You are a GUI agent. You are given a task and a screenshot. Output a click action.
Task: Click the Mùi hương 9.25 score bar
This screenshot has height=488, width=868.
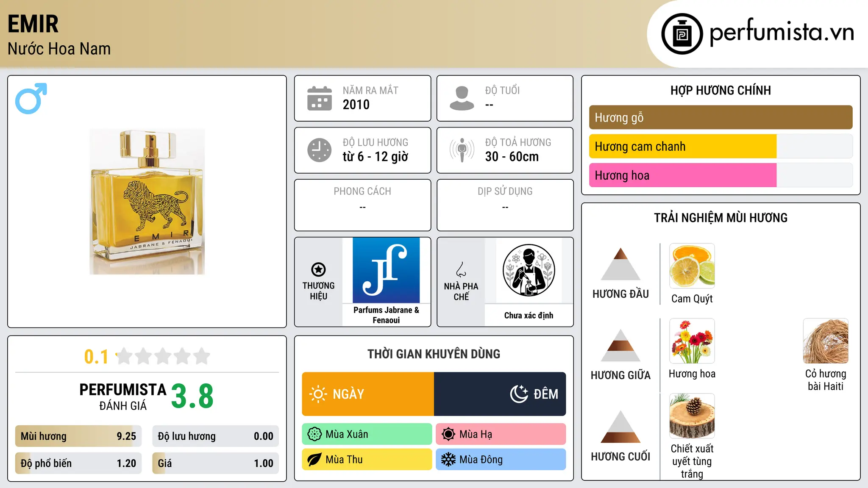(78, 436)
